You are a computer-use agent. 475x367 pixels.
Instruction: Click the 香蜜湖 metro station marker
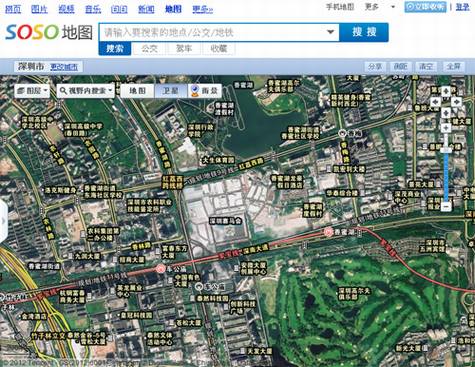point(329,232)
